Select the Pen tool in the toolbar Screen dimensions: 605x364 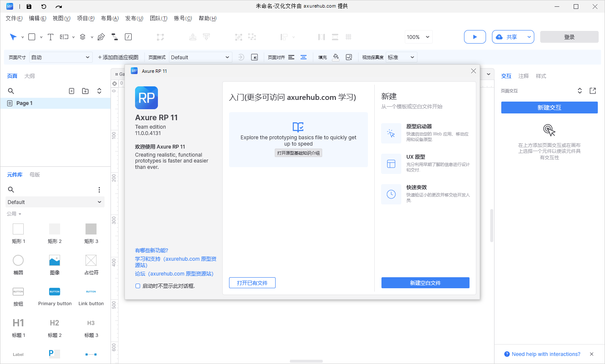(x=101, y=37)
